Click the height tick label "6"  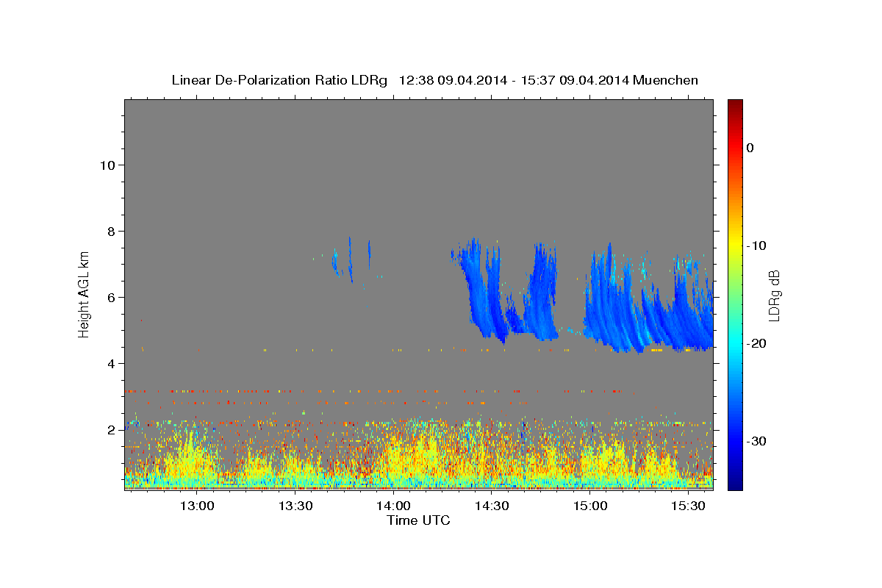click(110, 297)
